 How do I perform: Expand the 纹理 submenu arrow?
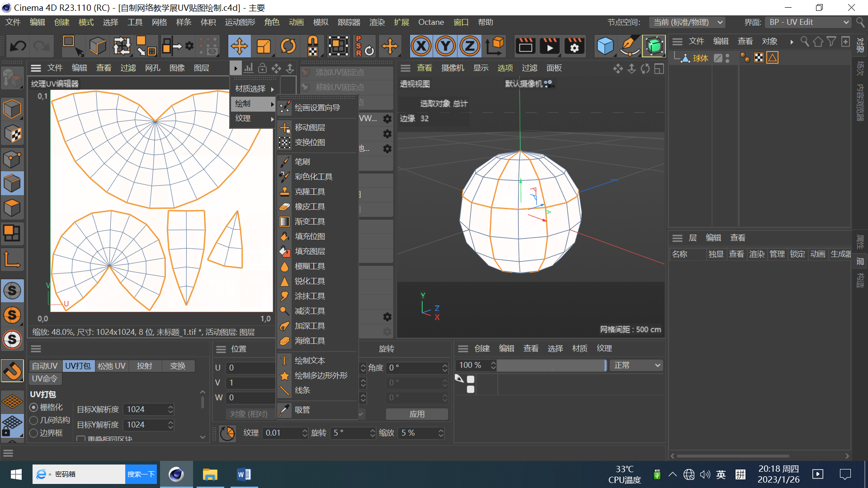coord(272,118)
